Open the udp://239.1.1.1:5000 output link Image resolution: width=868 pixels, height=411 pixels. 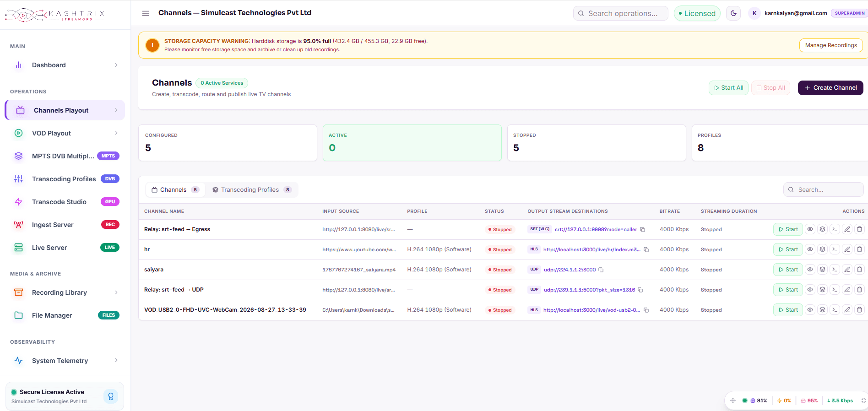click(589, 290)
